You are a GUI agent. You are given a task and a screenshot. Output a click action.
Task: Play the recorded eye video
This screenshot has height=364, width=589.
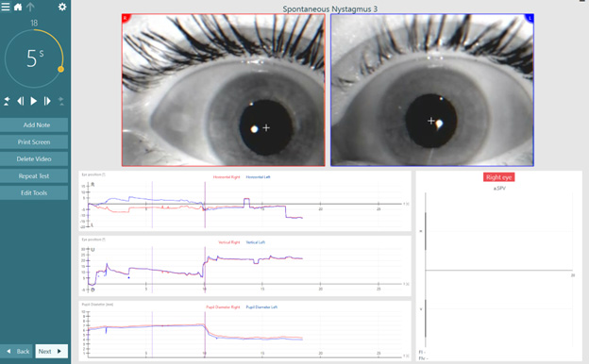pyautogui.click(x=34, y=101)
